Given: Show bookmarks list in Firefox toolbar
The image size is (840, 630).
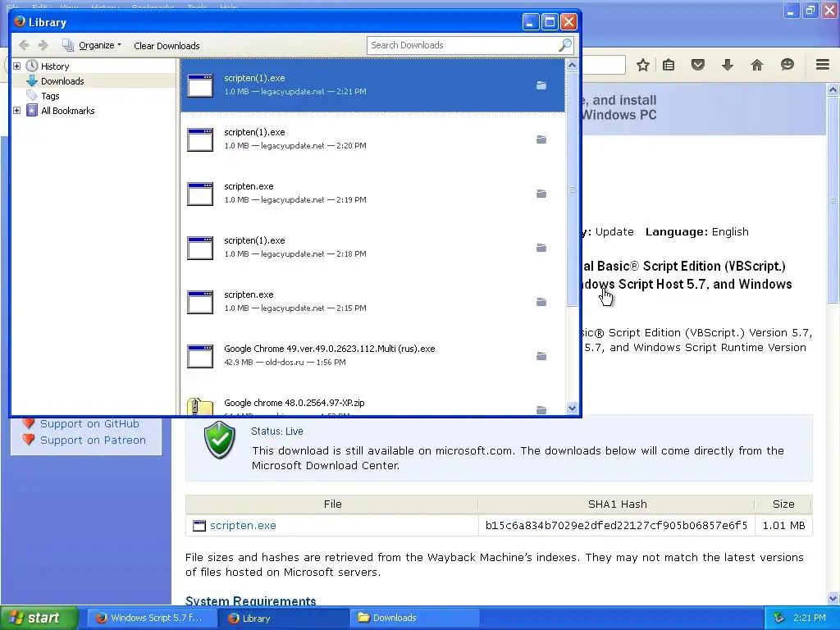Looking at the screenshot, I should 669,66.
